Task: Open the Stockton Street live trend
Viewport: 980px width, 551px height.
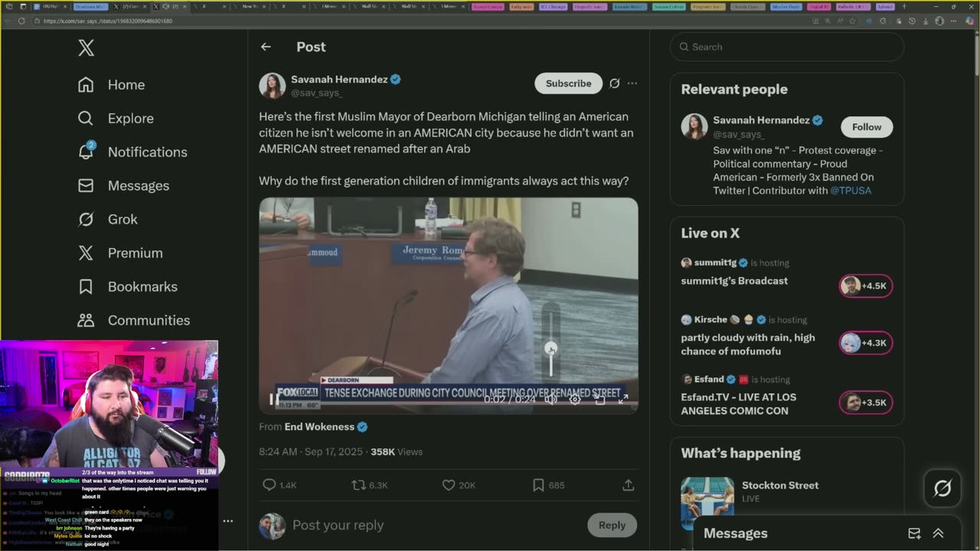Action: [x=780, y=485]
